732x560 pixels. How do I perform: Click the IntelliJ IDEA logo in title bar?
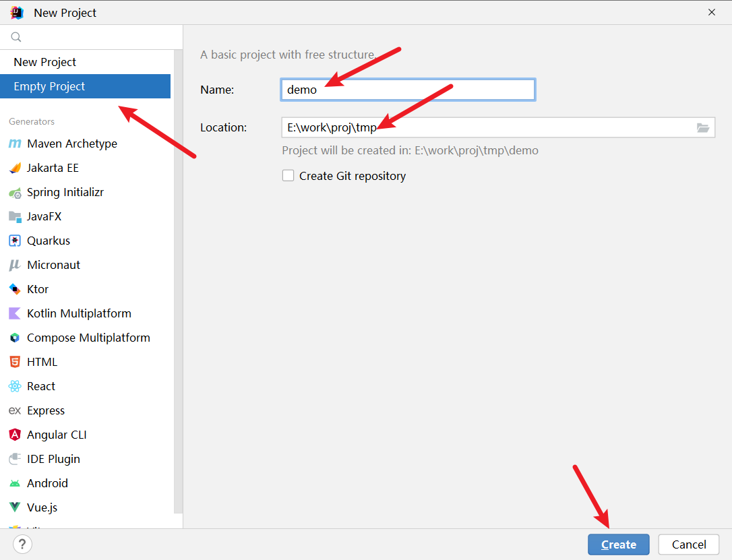click(17, 13)
